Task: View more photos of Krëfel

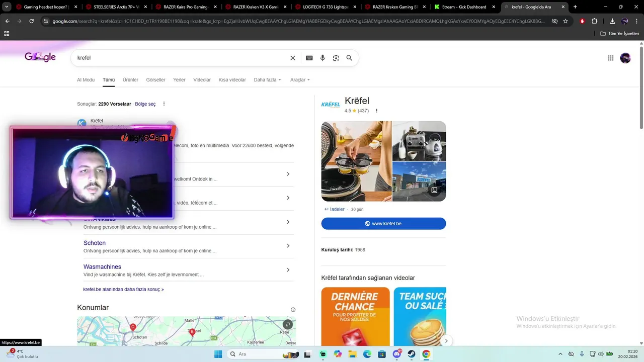Action: [434, 190]
